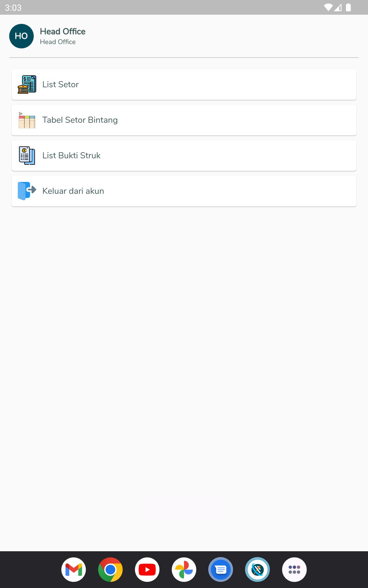Open the app drawer dots button
The image size is (368, 588).
click(x=294, y=570)
